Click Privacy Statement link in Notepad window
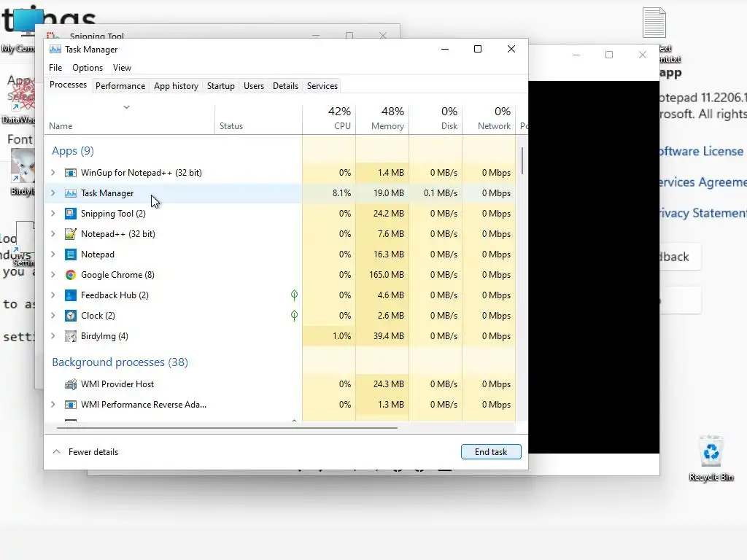This screenshot has width=747, height=560. 703,213
